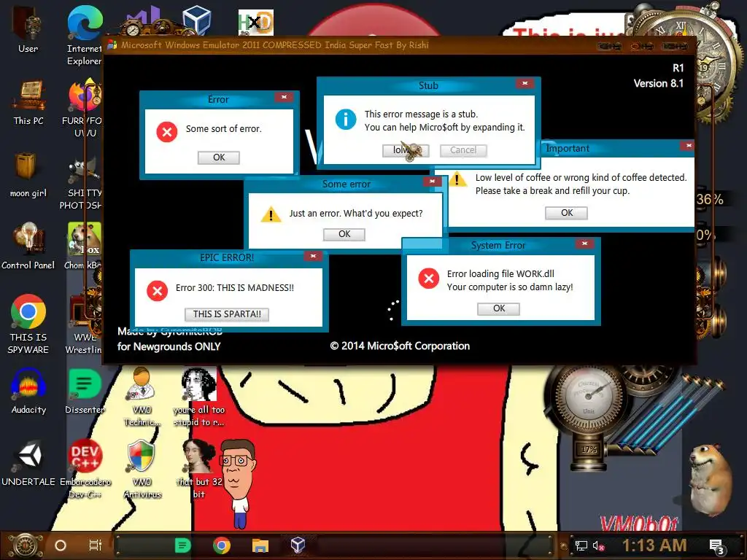The height and width of the screenshot is (560, 747).
Task: Open the UNDERTALE Unity shortcut
Action: [x=28, y=463]
